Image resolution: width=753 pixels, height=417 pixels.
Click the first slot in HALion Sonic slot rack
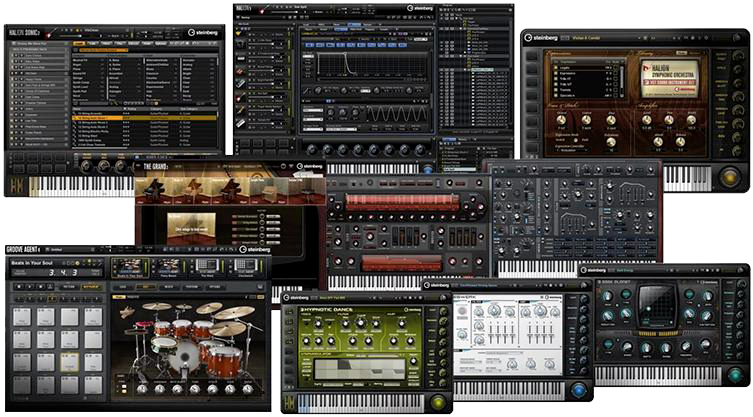(x=40, y=53)
